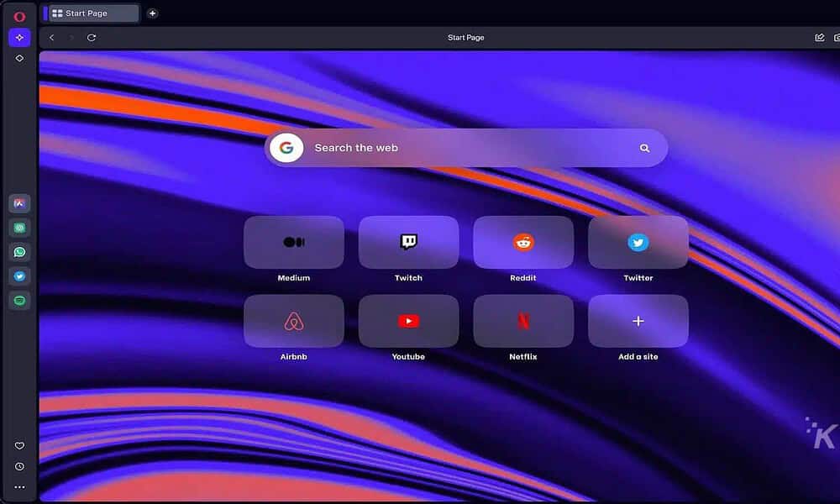
Task: Click the heart icon in the sidebar
Action: click(18, 445)
